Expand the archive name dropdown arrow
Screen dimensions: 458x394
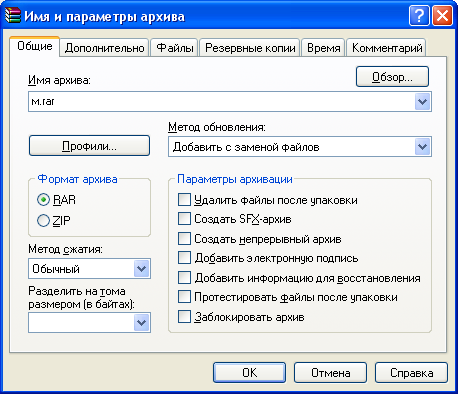click(423, 101)
